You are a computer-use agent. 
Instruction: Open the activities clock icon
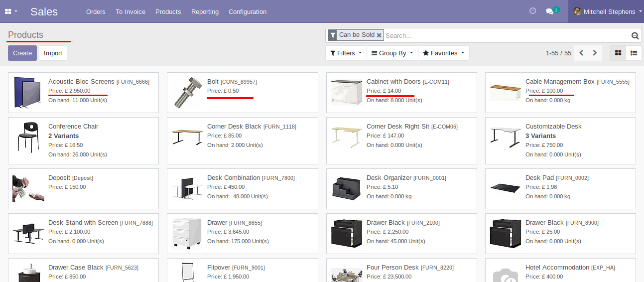[x=532, y=11]
